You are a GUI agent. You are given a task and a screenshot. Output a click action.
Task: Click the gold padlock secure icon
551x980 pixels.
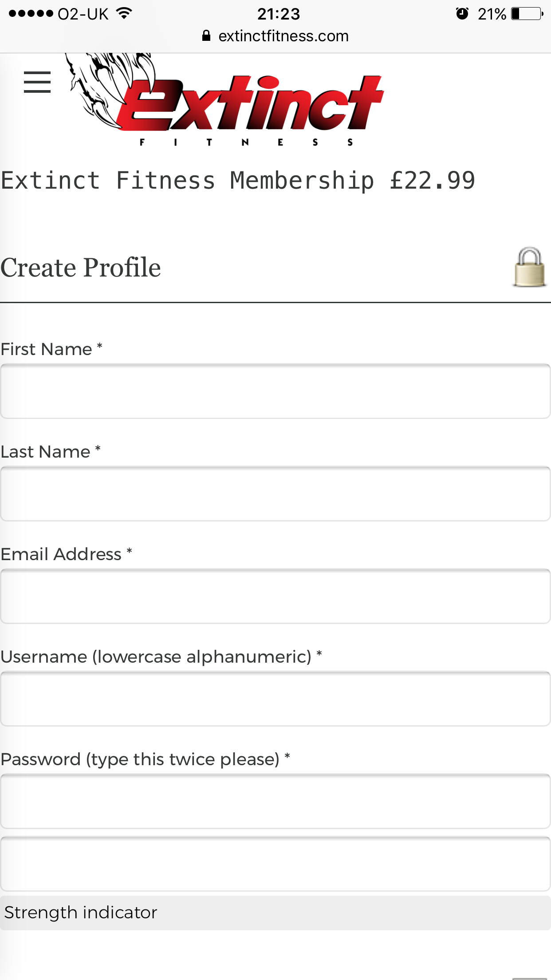pos(530,267)
